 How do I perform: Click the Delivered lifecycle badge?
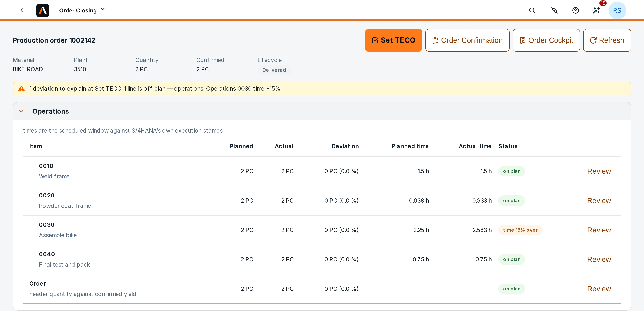tap(274, 70)
